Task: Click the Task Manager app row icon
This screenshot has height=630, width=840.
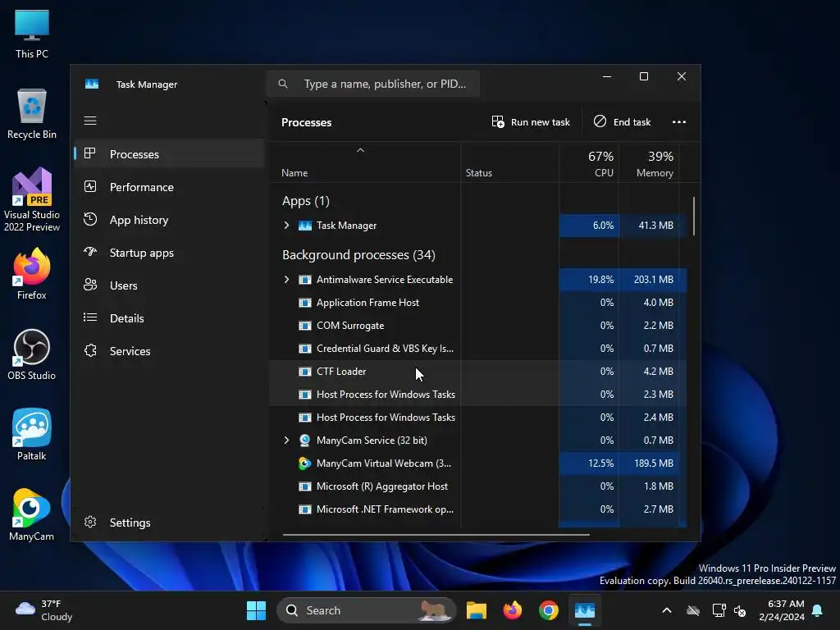Action: 305,226
